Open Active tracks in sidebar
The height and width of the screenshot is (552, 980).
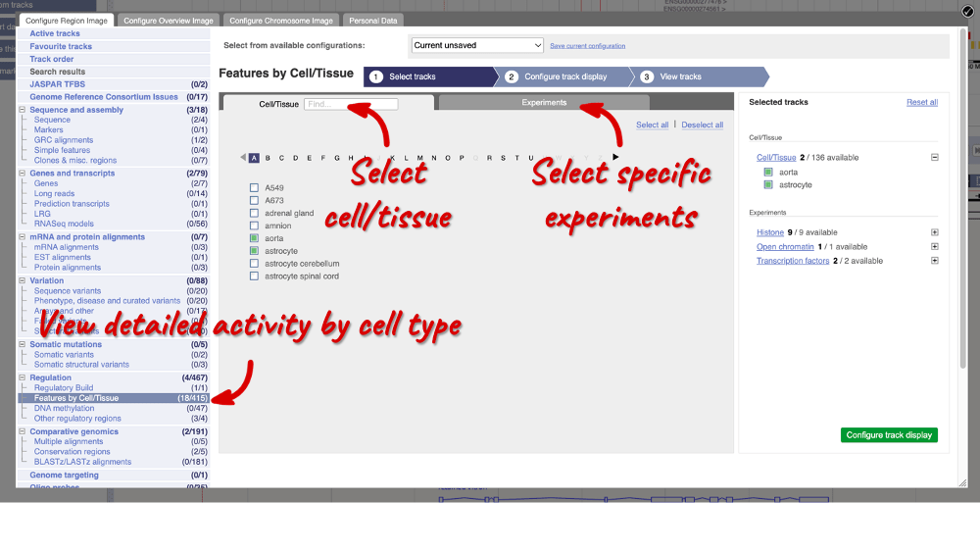click(54, 33)
